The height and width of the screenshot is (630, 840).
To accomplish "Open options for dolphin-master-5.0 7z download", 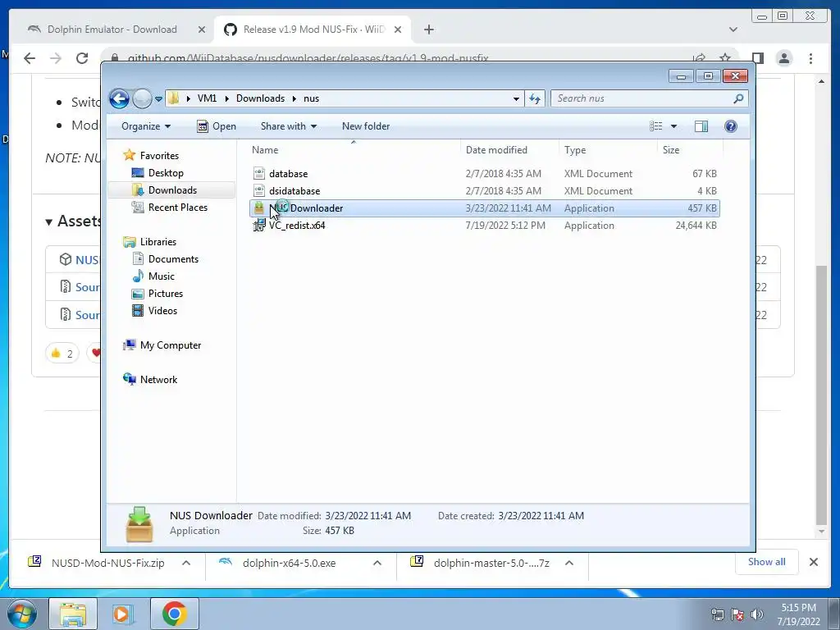I will (569, 563).
